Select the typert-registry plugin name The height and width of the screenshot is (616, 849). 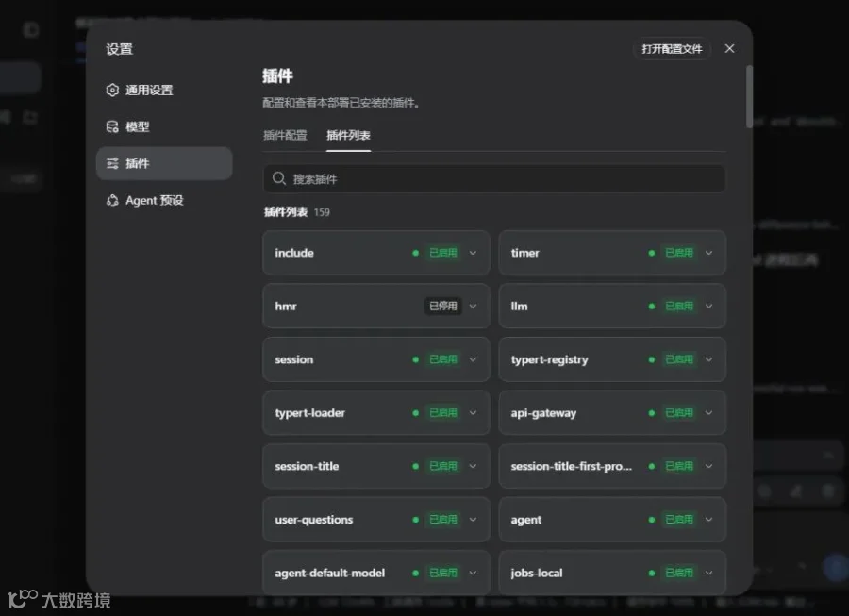click(x=549, y=360)
